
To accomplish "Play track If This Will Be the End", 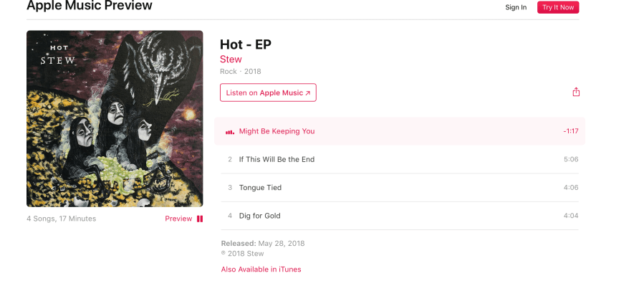I will click(400, 159).
